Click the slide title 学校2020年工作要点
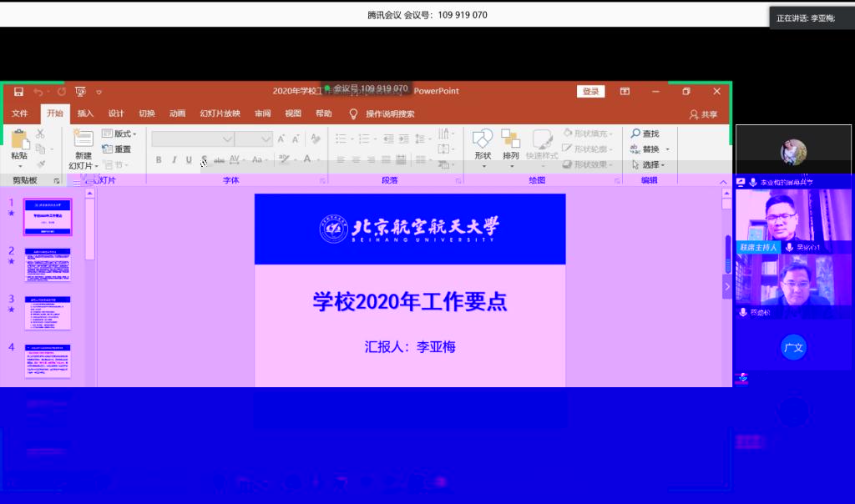The width and height of the screenshot is (855, 504). tap(409, 301)
